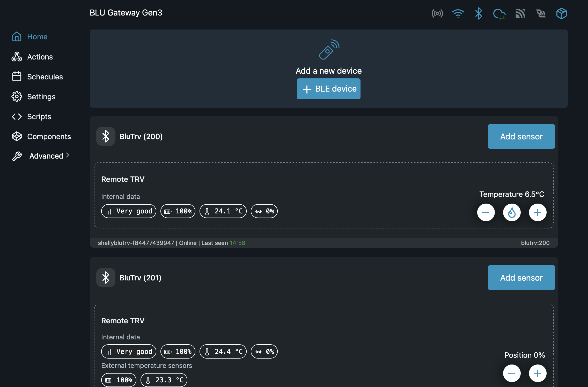Click the RSS-style MQTT status icon
Viewport: 588px width, 387px height.
tap(520, 13)
